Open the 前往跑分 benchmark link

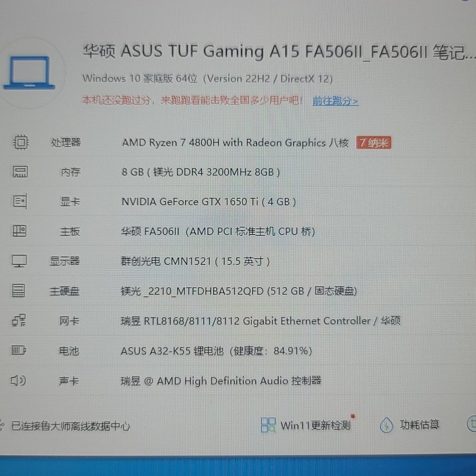click(335, 101)
